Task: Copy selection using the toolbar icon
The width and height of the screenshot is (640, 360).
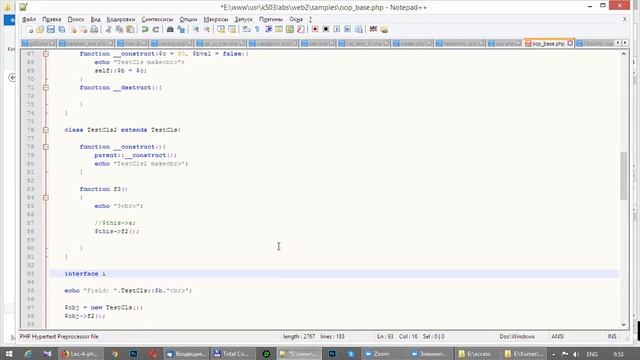Action: [119, 29]
